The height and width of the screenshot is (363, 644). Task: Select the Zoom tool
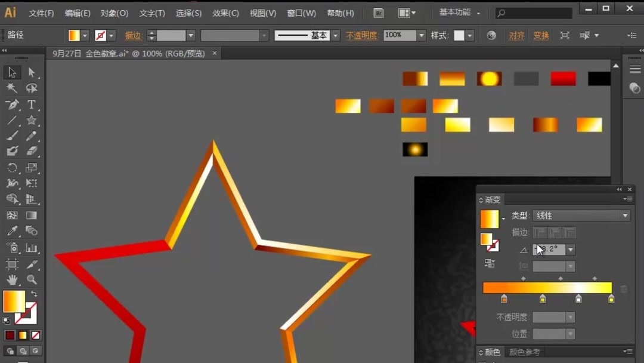coord(32,279)
